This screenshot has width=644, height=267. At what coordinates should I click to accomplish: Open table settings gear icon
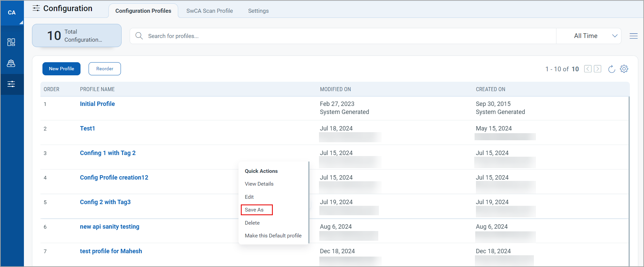pos(624,69)
